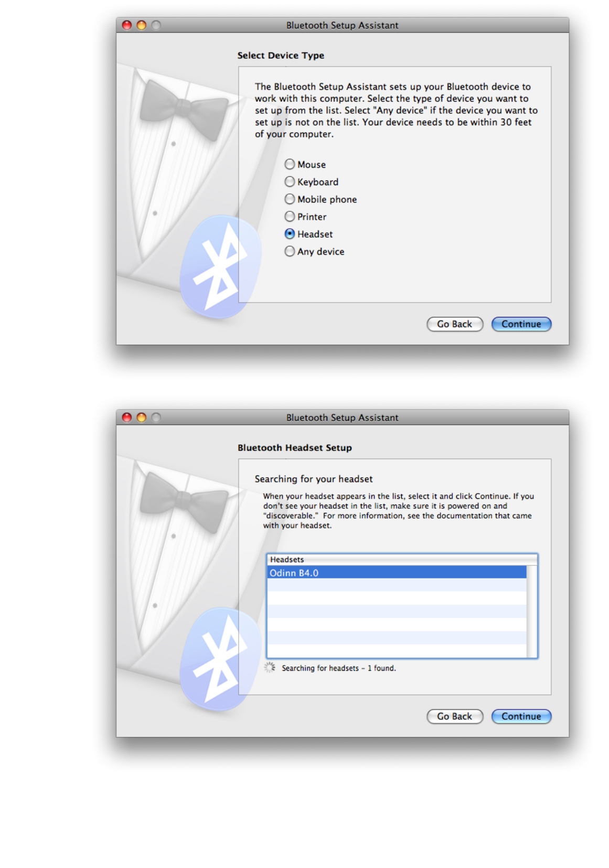Screen dimensions: 609x868
Task: Minimize the Bluetooth Headset Setup window
Action: tap(142, 417)
